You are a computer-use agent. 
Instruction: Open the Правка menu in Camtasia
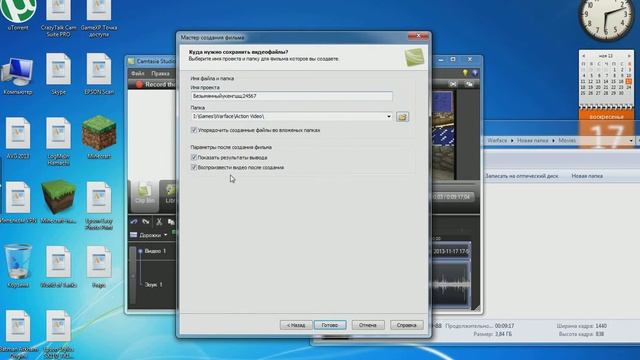[160, 73]
